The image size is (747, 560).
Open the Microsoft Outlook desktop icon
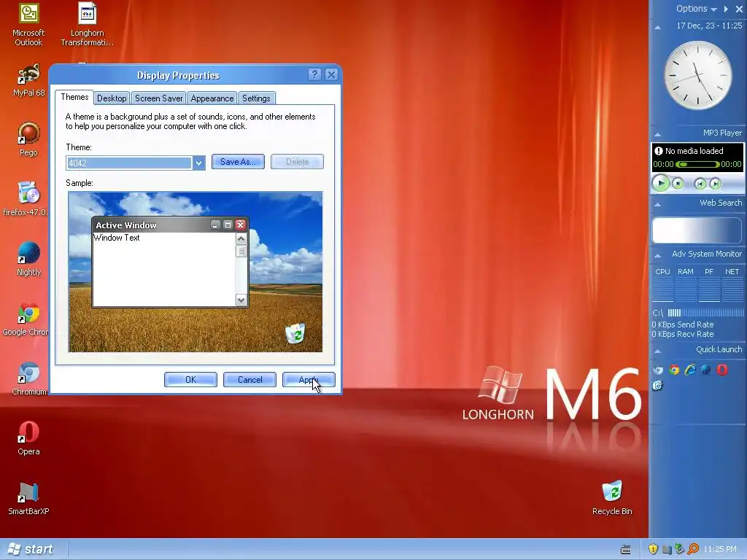point(28,25)
